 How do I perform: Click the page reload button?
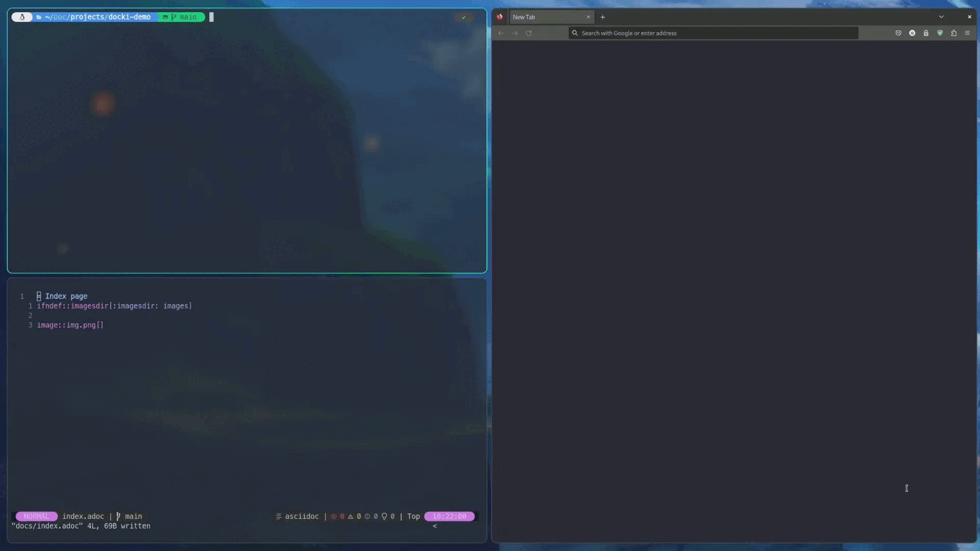(x=529, y=33)
